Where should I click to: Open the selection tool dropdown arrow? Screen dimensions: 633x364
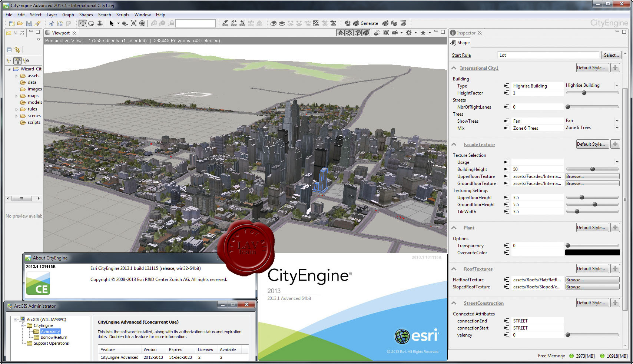pyautogui.click(x=118, y=23)
